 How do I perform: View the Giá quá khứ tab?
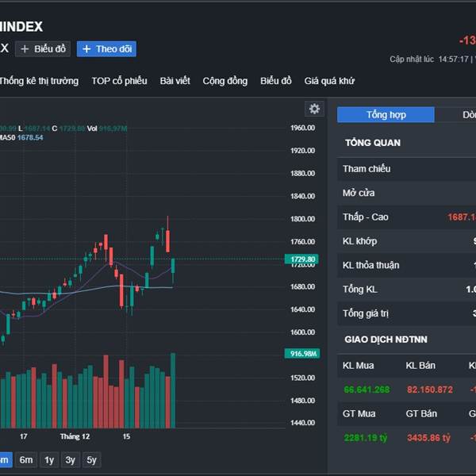(329, 81)
